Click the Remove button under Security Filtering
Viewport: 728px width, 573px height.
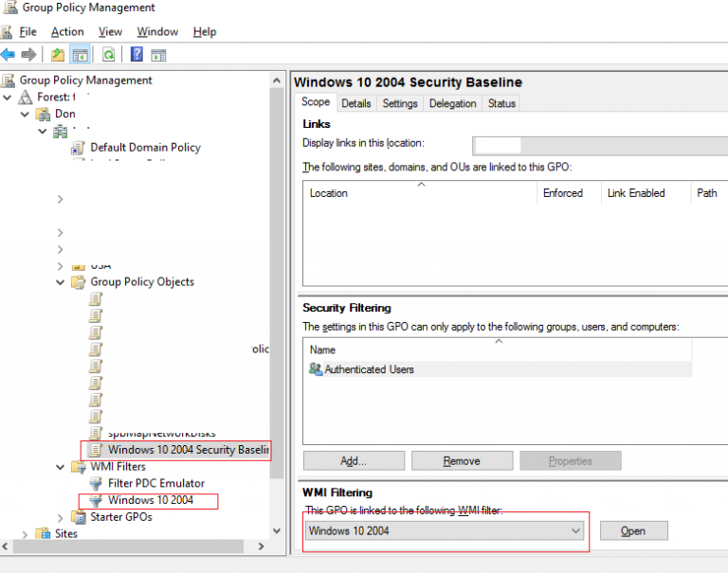[462, 460]
